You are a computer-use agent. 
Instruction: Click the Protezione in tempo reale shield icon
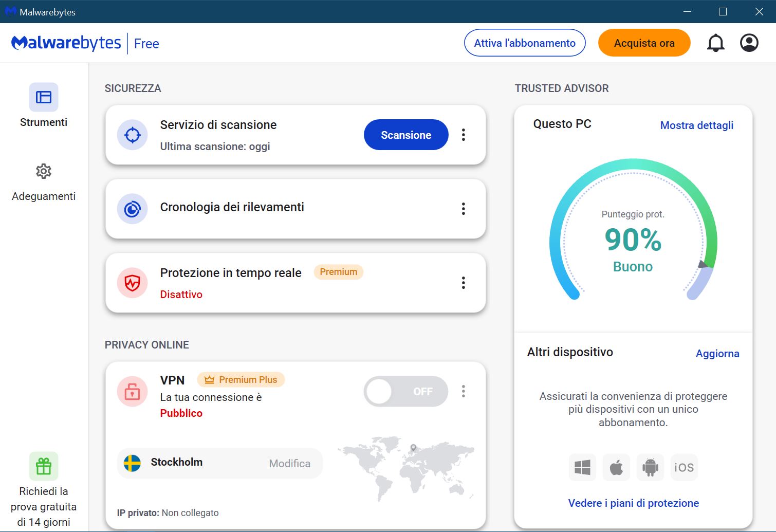click(x=133, y=283)
